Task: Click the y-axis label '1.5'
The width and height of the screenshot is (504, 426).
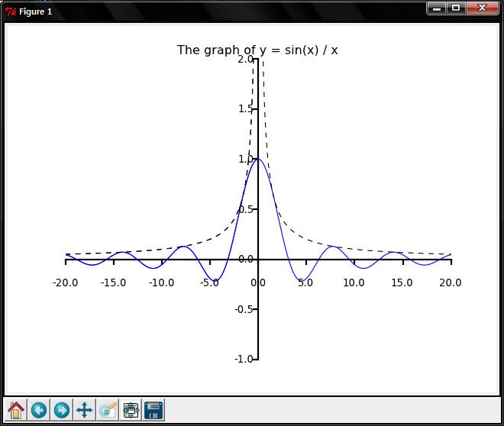Action: 246,109
